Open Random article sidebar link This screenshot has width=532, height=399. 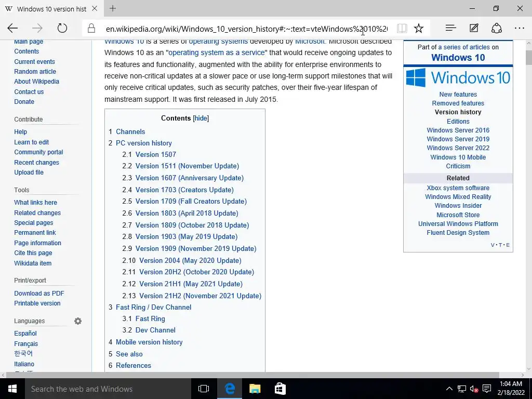click(x=35, y=72)
